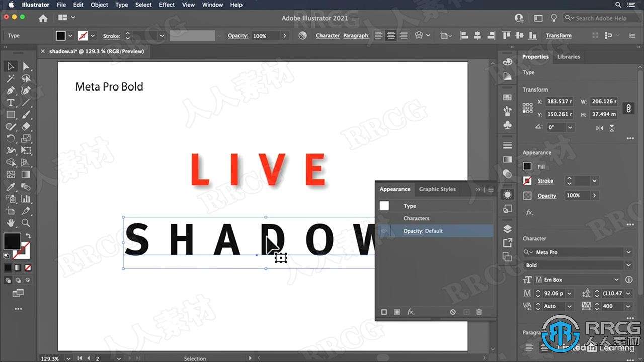Select the Pen tool
This screenshot has width=644, height=362.
11,90
